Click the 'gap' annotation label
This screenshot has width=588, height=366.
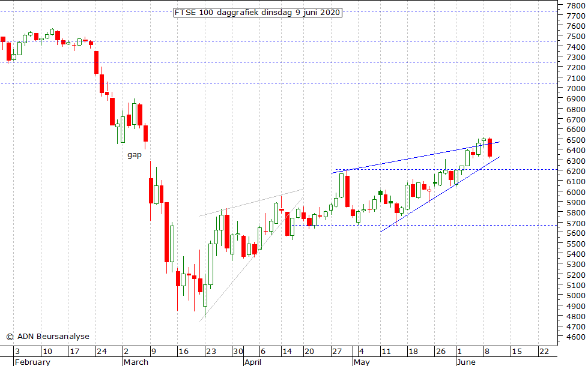coord(135,154)
